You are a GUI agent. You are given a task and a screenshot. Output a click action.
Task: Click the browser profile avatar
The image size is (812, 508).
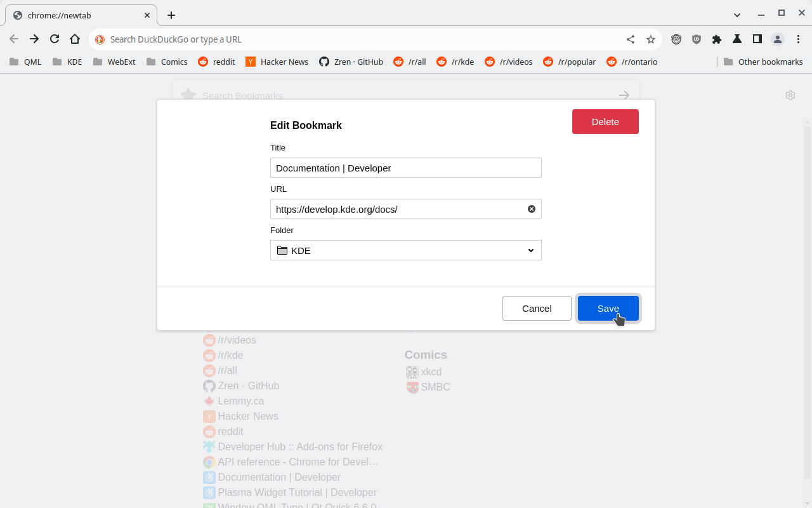(777, 39)
